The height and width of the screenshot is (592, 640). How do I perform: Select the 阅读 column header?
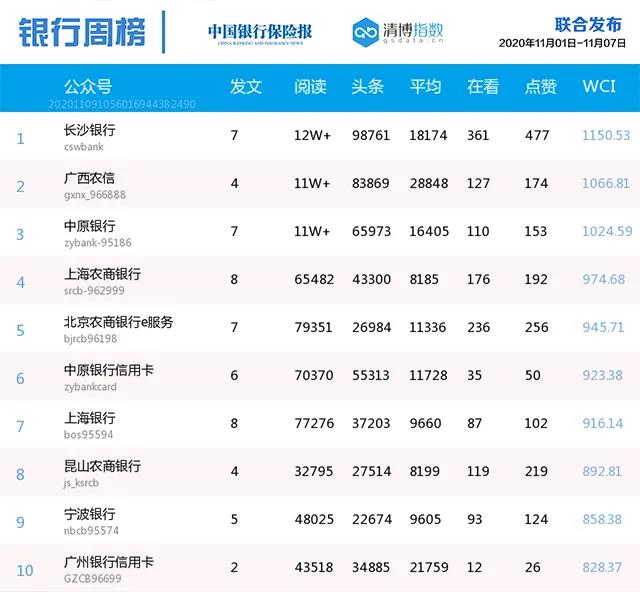(x=311, y=87)
